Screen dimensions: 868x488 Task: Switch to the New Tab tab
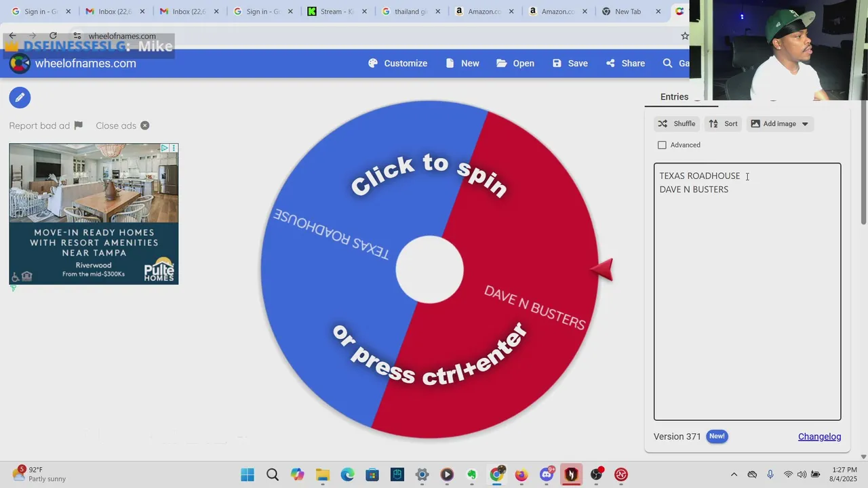click(x=628, y=12)
